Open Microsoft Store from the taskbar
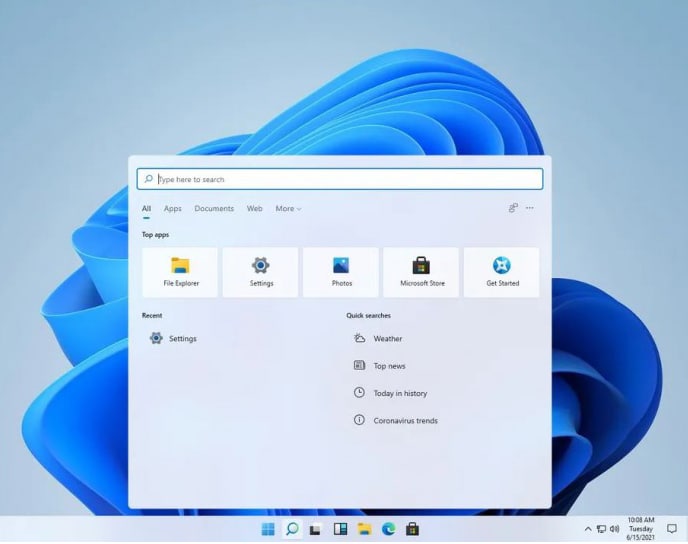Viewport: 688px width, 544px height. tap(412, 530)
